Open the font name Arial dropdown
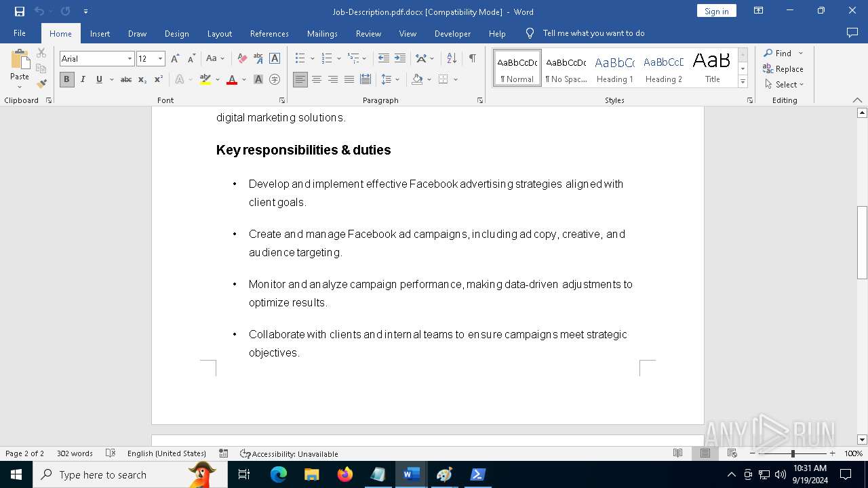 click(x=130, y=59)
